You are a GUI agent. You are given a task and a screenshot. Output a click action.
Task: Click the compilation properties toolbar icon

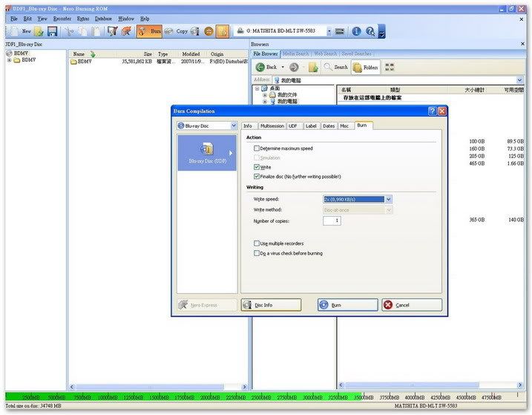[112, 31]
